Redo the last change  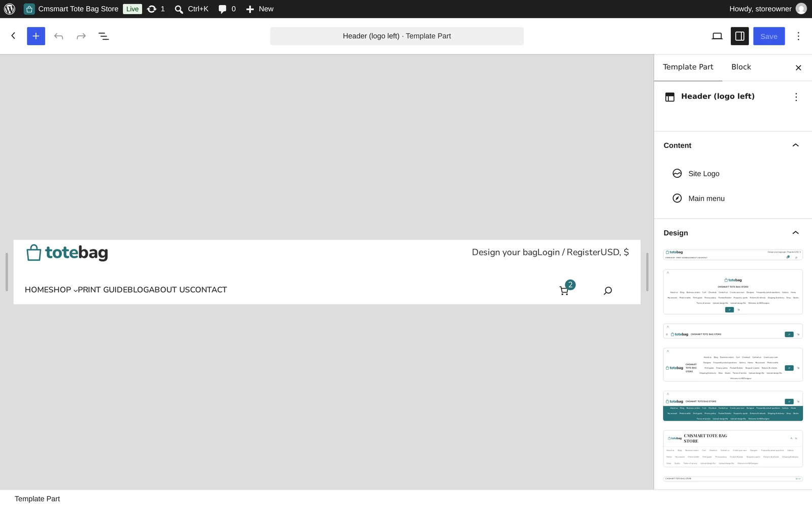81,36
